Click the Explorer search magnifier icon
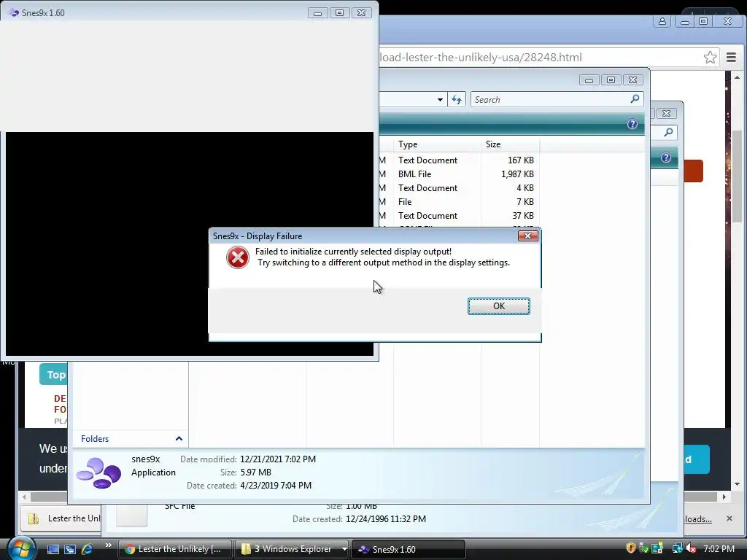 click(635, 99)
